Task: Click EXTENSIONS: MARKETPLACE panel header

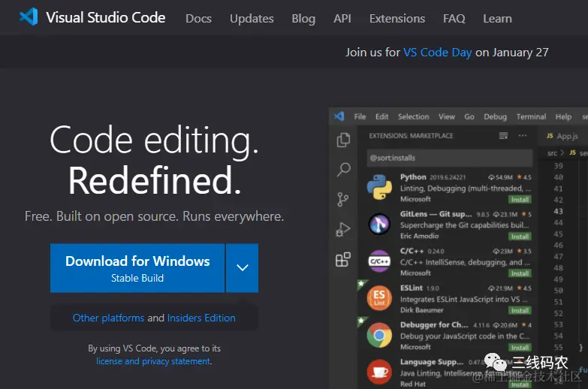Action: (411, 136)
